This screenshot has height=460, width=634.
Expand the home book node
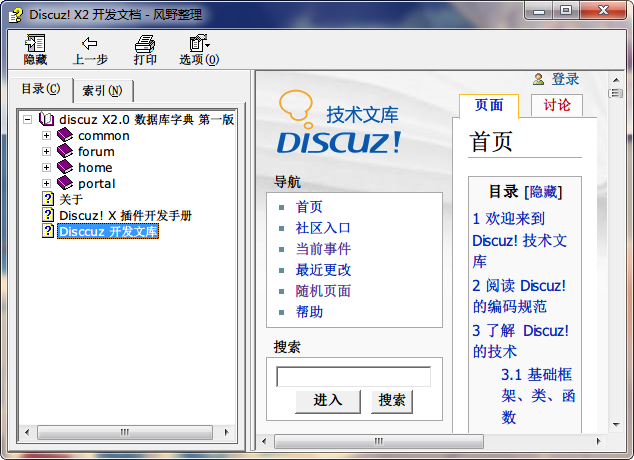tap(46, 167)
